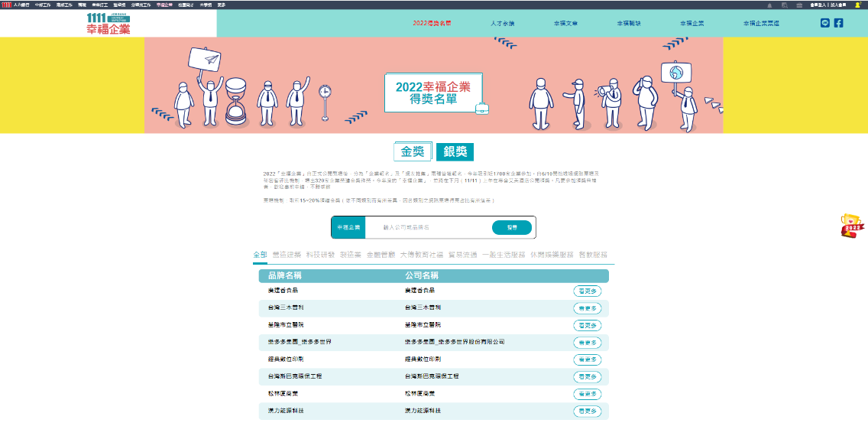868x423 pixels.
Task: Click 看更多 for 廣達香食品
Action: pos(588,291)
